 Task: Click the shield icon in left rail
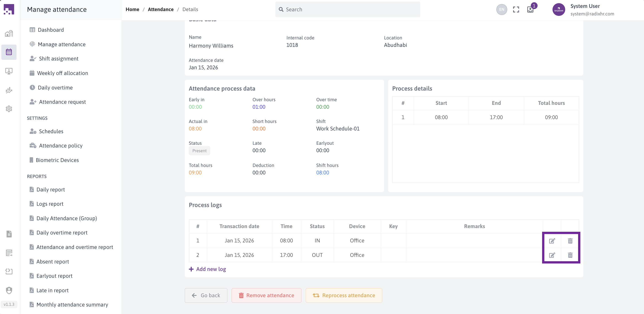[x=9, y=290]
